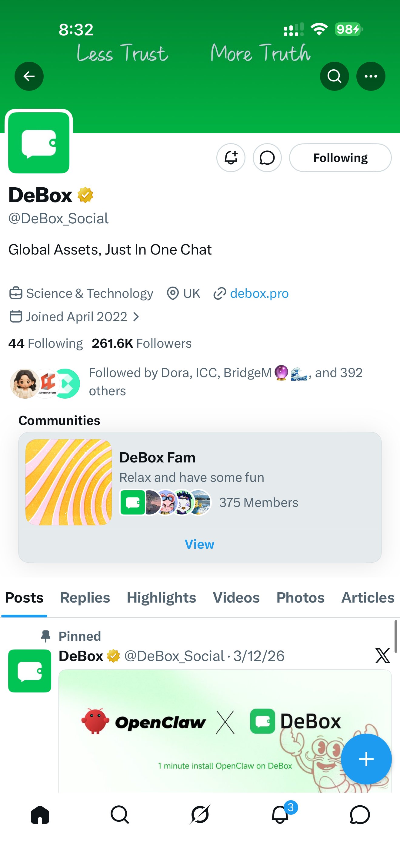Viewport: 400px width, 868px height.
Task: Tap the compose new post button
Action: (x=366, y=759)
